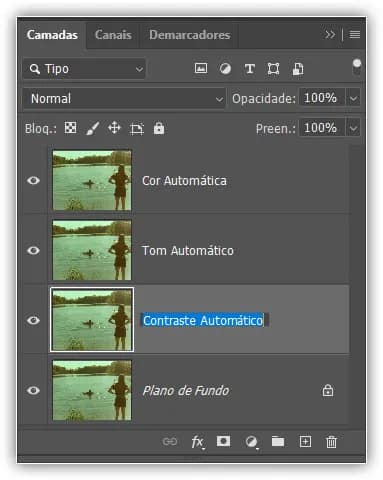Lock transparent pixels checkerboard icon

pyautogui.click(x=70, y=128)
